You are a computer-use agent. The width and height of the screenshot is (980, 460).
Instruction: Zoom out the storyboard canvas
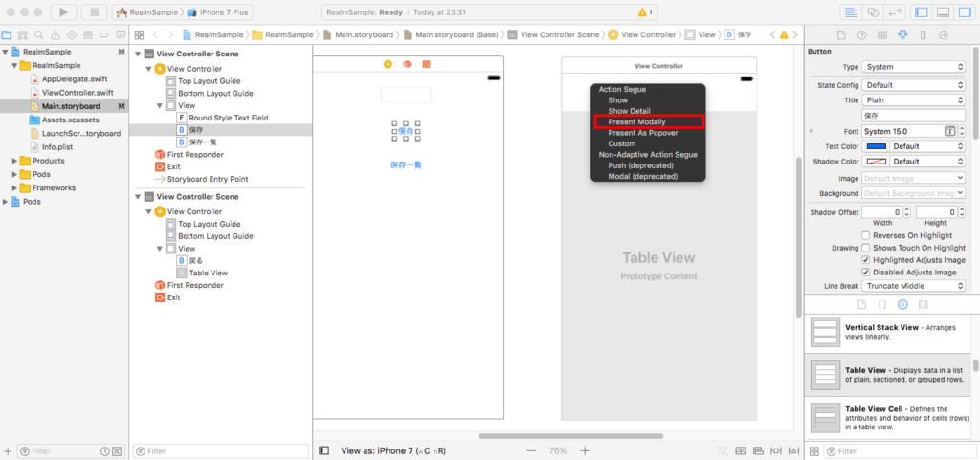click(x=530, y=450)
